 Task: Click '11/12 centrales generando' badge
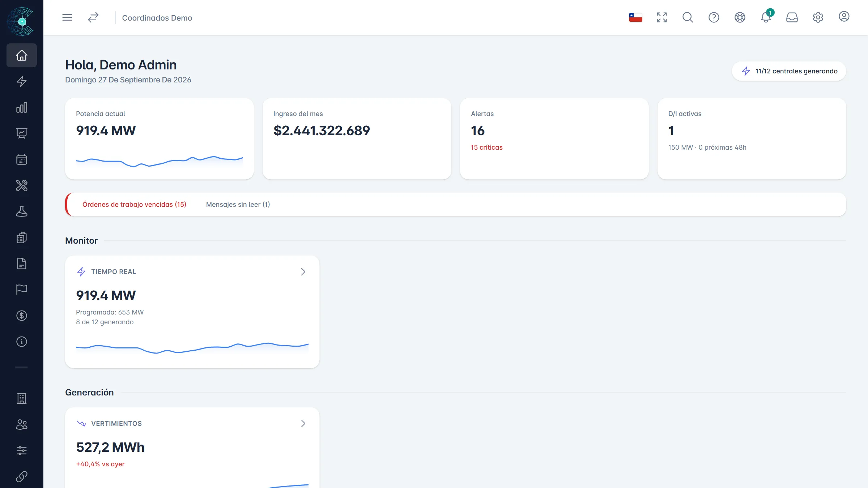tap(789, 71)
